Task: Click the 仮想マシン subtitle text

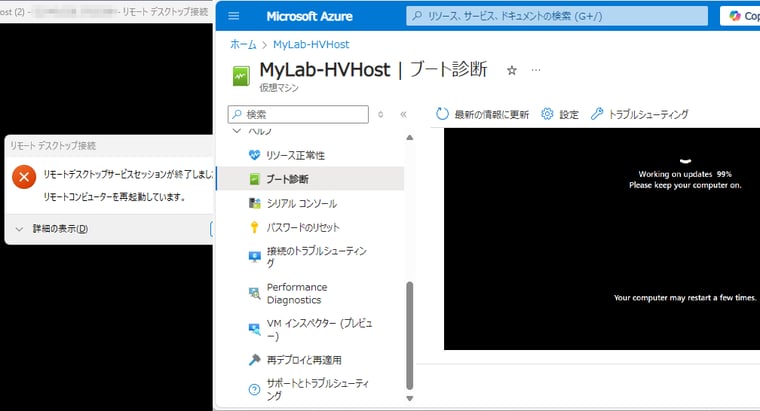Action: 279,88
